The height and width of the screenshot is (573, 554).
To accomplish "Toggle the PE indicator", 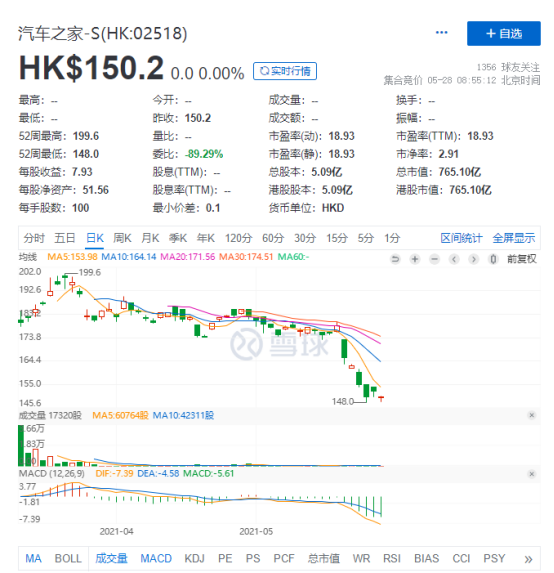I will (x=225, y=558).
